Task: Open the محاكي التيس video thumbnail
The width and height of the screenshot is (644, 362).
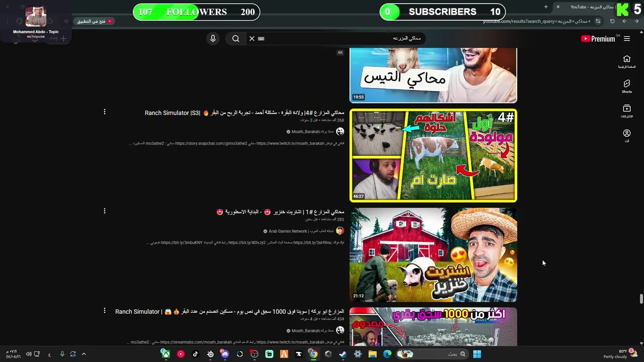Action: (x=433, y=75)
